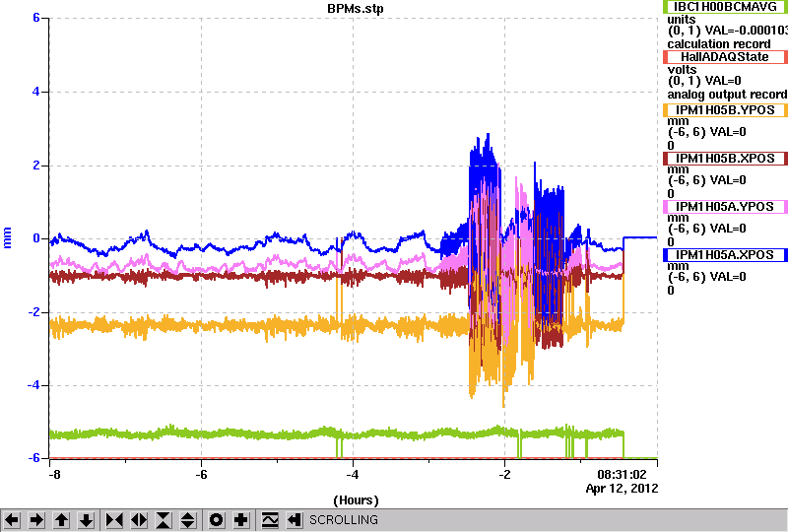Click the (Hours) x-axis label
Screen dimensions: 788x532
click(356, 500)
